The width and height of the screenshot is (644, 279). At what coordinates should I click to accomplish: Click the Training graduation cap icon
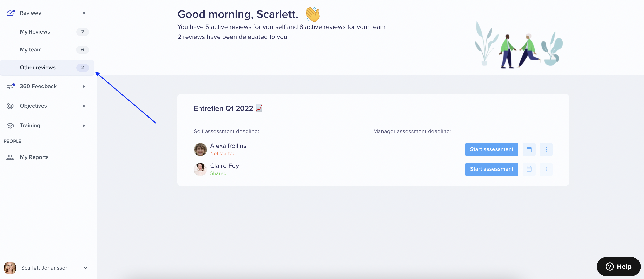[10, 125]
